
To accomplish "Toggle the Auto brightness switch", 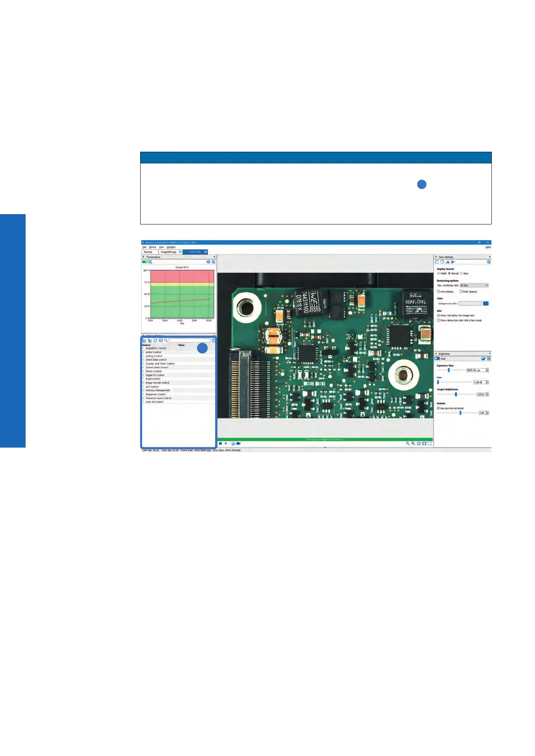I will pos(437,359).
